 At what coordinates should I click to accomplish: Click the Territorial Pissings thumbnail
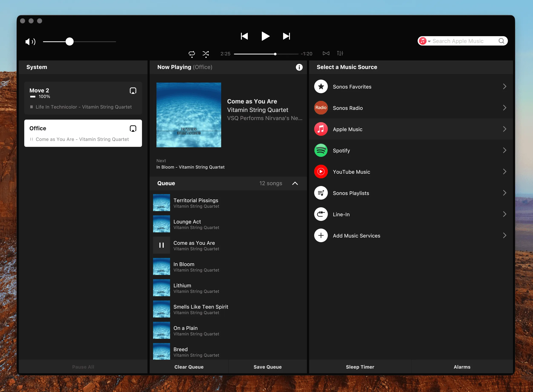point(161,203)
